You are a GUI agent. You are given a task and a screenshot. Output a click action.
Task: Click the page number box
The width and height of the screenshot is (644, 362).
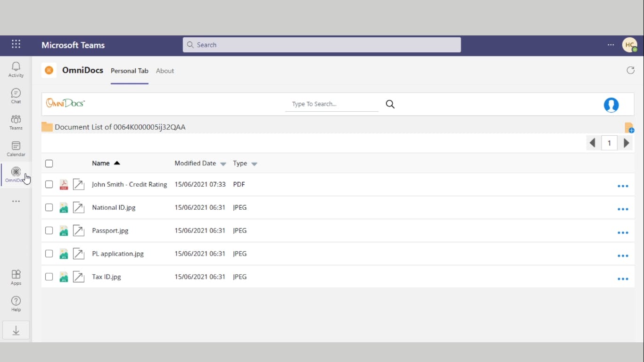tap(610, 143)
